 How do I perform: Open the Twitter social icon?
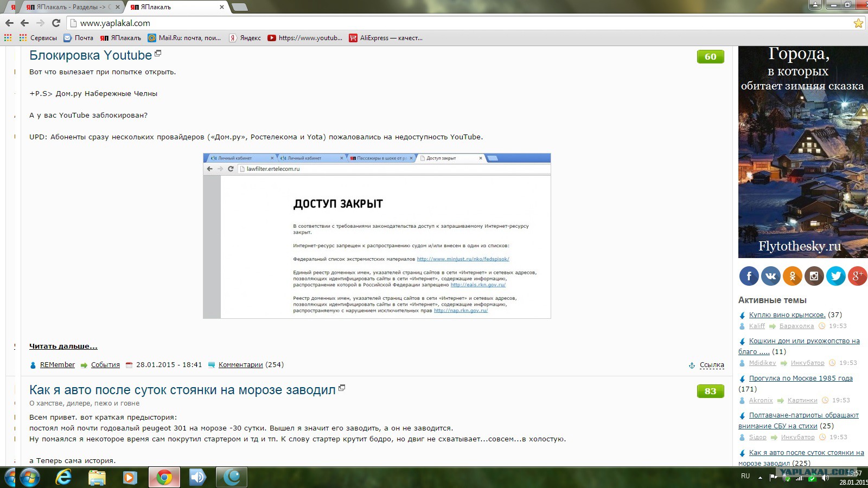click(x=836, y=277)
